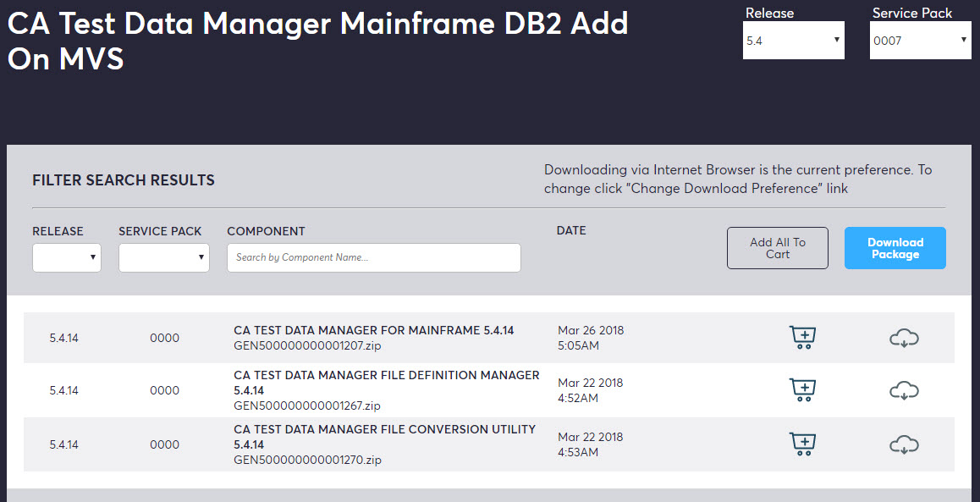Open the top Release 5.4 dropdown
Image resolution: width=980 pixels, height=502 pixels.
tap(793, 41)
